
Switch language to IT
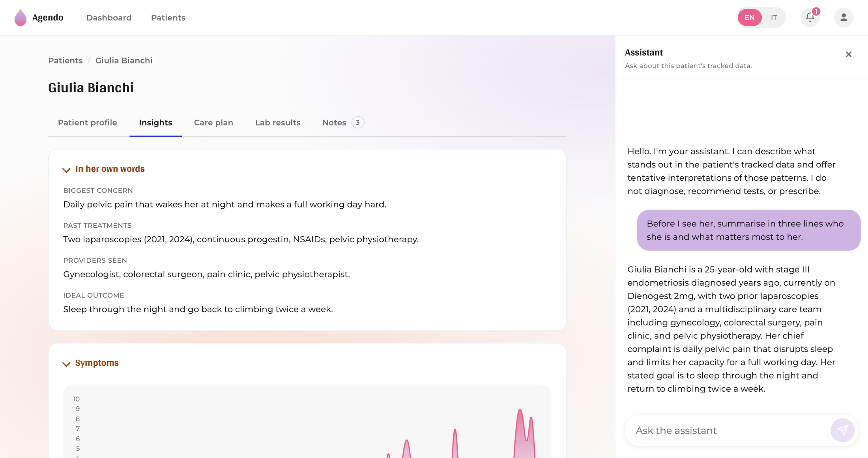tap(774, 17)
